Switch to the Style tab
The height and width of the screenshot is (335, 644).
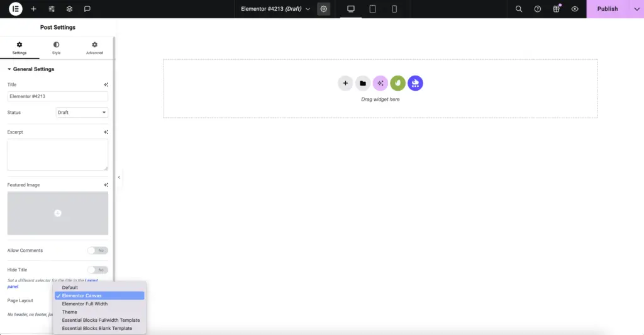pyautogui.click(x=57, y=48)
